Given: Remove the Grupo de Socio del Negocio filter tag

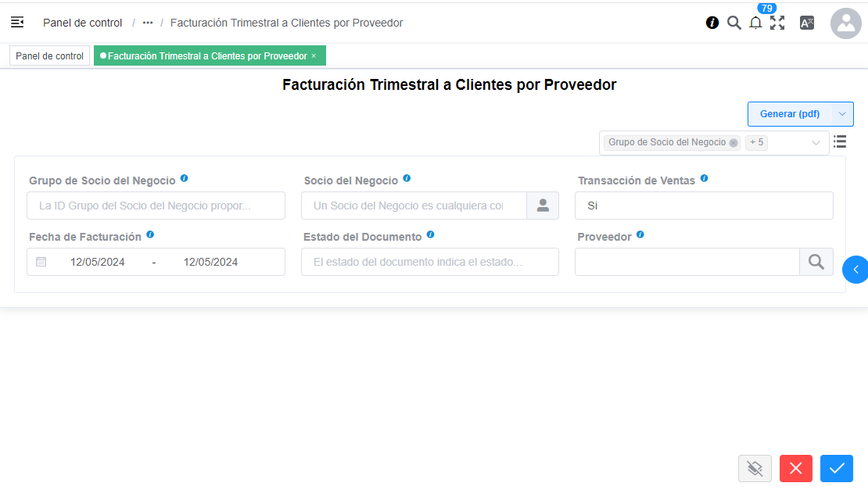Looking at the screenshot, I should (733, 142).
